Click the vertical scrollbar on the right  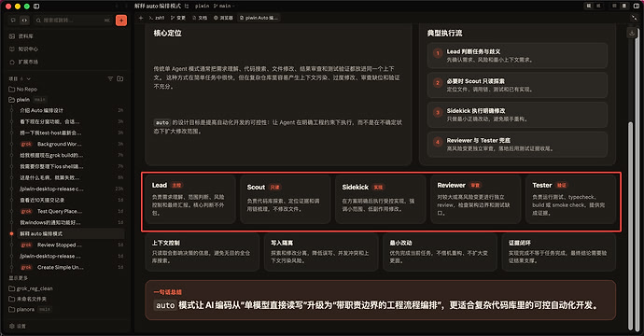631,226
